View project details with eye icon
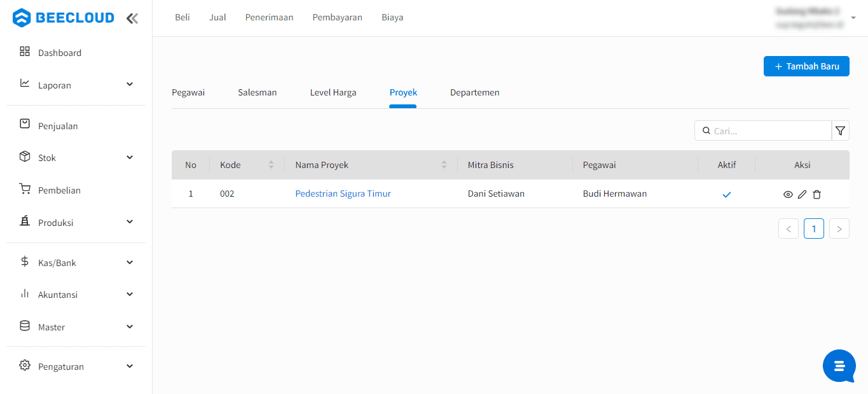The width and height of the screenshot is (868, 394). (x=788, y=194)
